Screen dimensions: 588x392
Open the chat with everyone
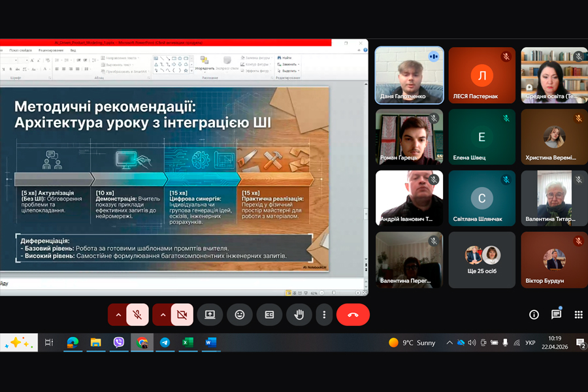556,314
